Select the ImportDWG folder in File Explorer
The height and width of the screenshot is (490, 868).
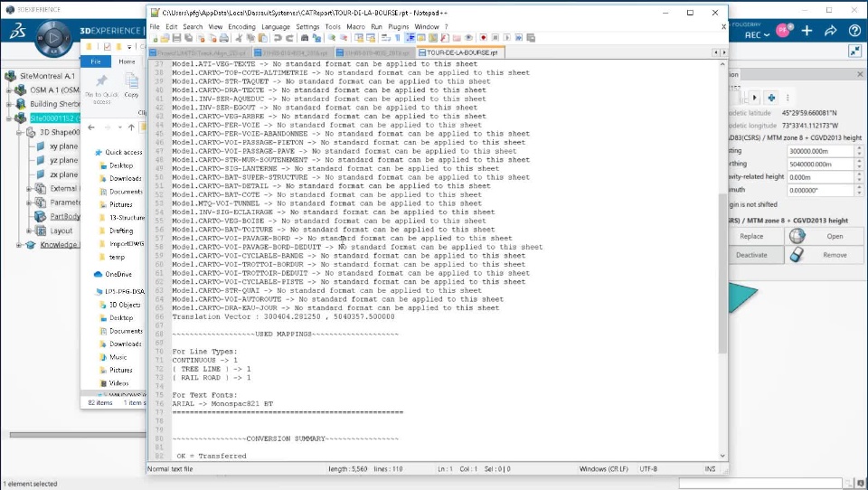(x=122, y=243)
